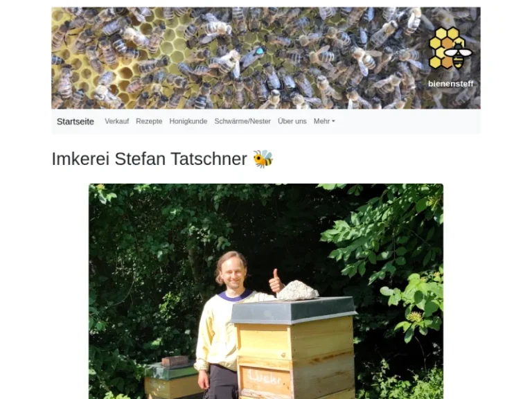532x399 pixels.
Task: Click the stone on top of the hive
Action: 298,290
